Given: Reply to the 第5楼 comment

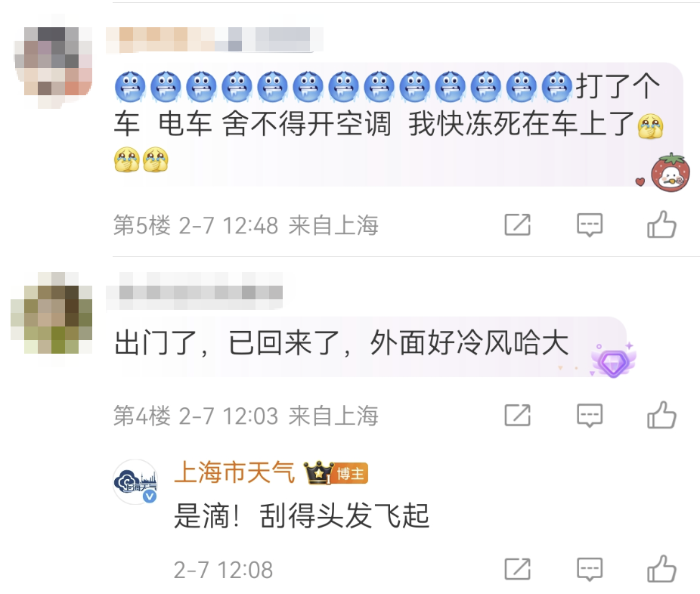Looking at the screenshot, I should [x=590, y=224].
